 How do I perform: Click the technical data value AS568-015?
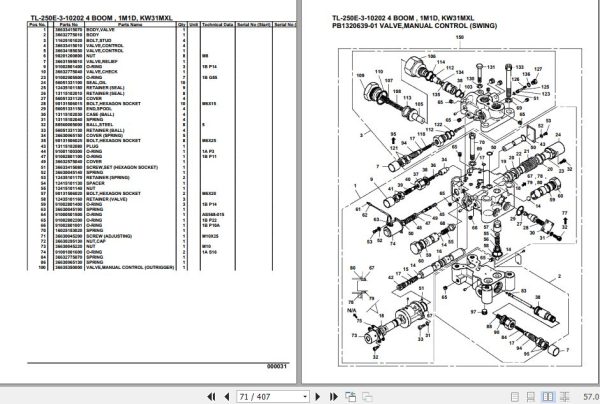(213, 215)
